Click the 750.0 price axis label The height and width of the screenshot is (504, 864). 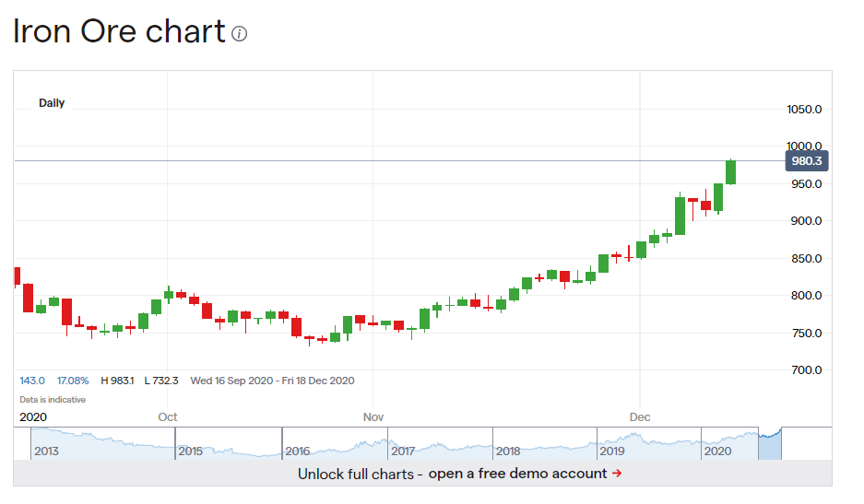(x=806, y=334)
